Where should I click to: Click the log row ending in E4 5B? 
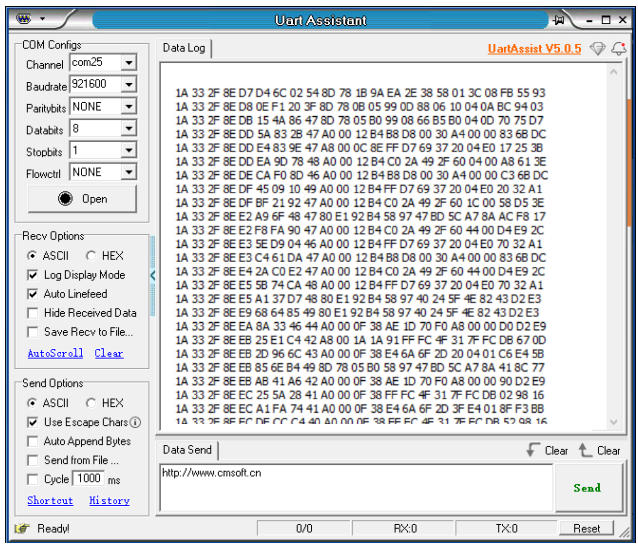point(360,354)
